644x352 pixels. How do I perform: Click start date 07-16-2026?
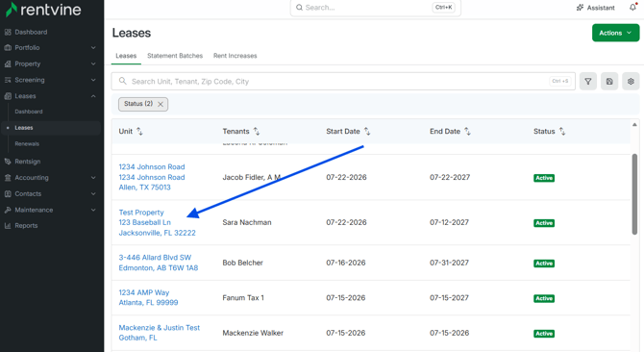pos(346,263)
